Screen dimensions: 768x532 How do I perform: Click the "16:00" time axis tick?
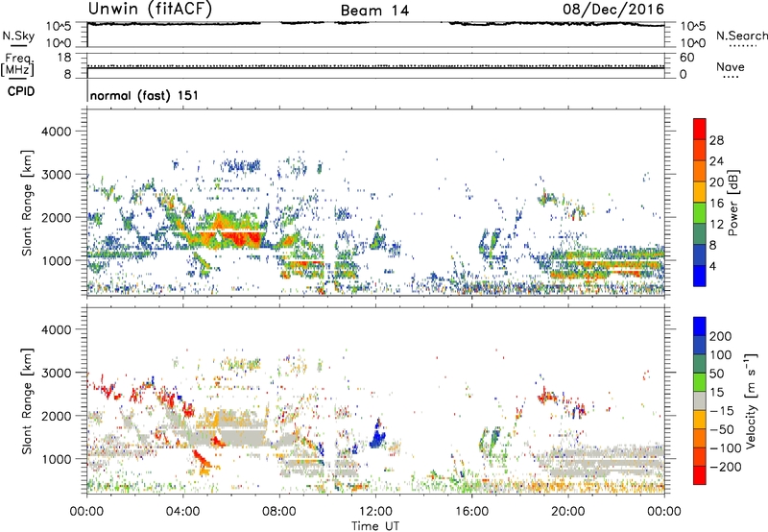pos(471,512)
